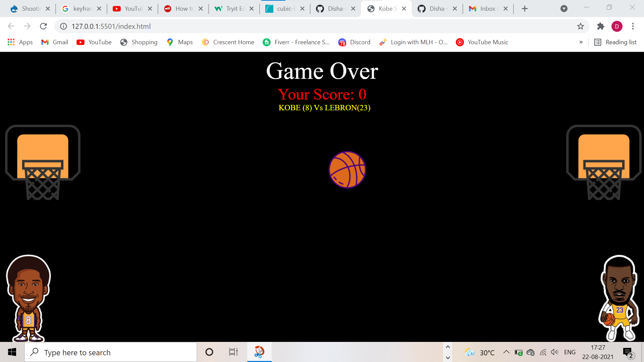Click the left basketball hoop

pos(43,163)
